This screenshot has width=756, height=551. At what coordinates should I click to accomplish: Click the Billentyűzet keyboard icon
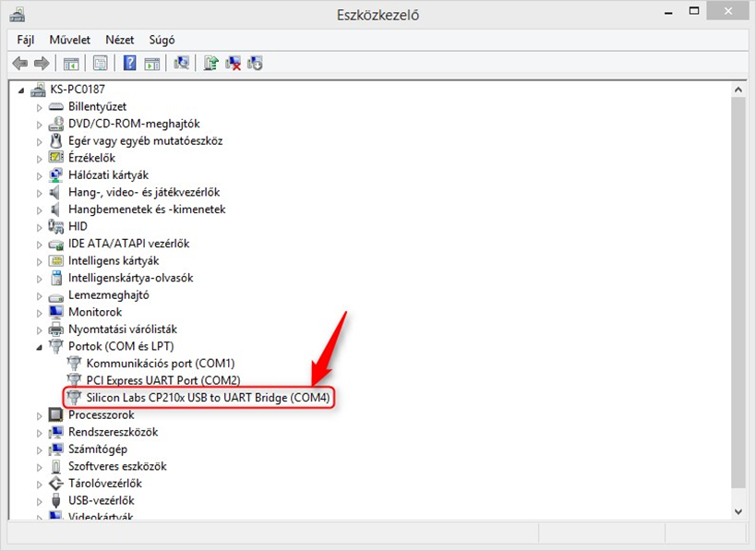(56, 106)
